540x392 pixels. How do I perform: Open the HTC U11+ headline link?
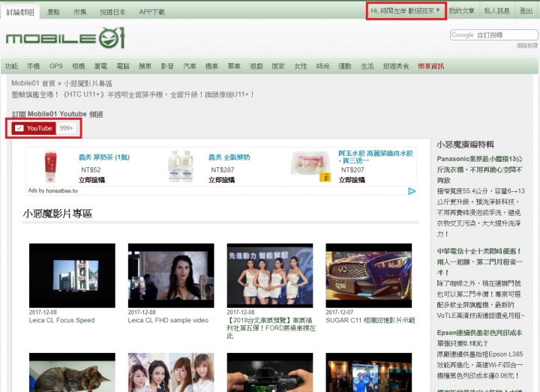click(x=133, y=94)
